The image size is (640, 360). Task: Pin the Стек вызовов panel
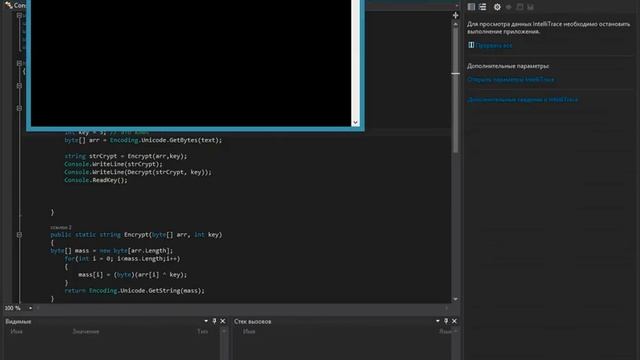tap(446, 321)
